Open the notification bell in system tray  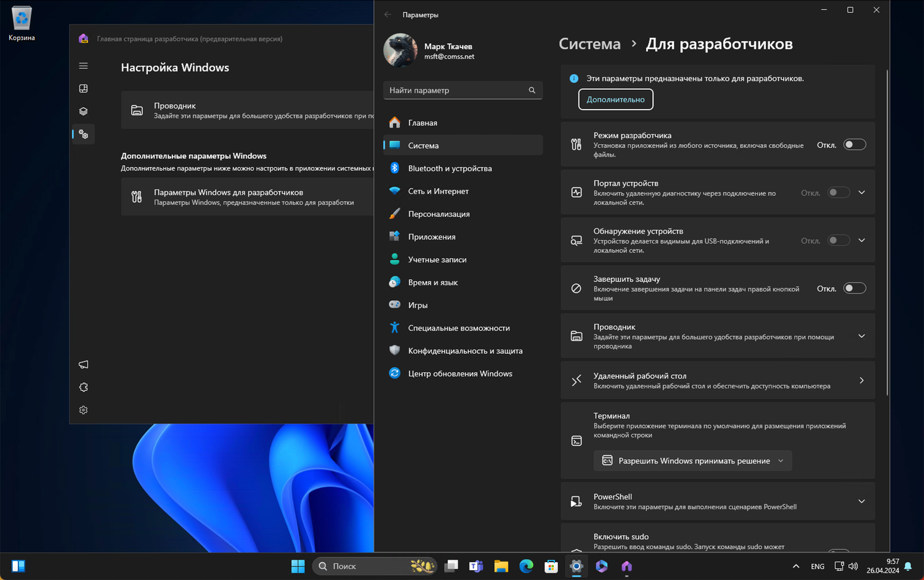907,566
